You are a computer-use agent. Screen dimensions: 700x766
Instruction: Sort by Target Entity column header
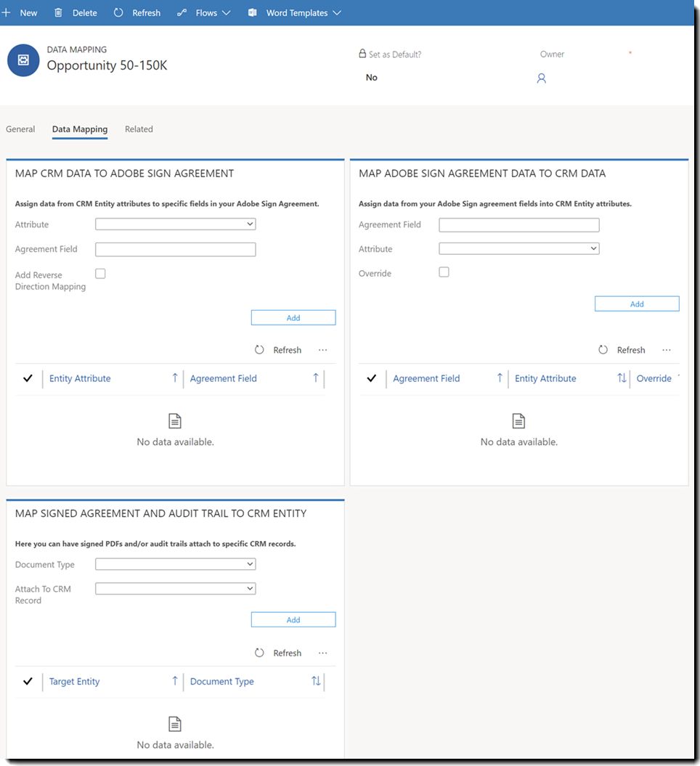pyautogui.click(x=74, y=682)
